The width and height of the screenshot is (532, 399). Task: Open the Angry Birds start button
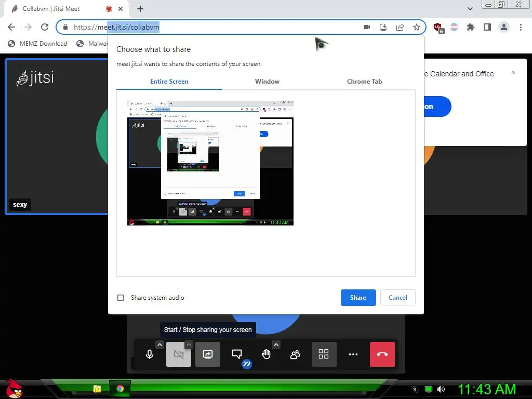click(13, 389)
